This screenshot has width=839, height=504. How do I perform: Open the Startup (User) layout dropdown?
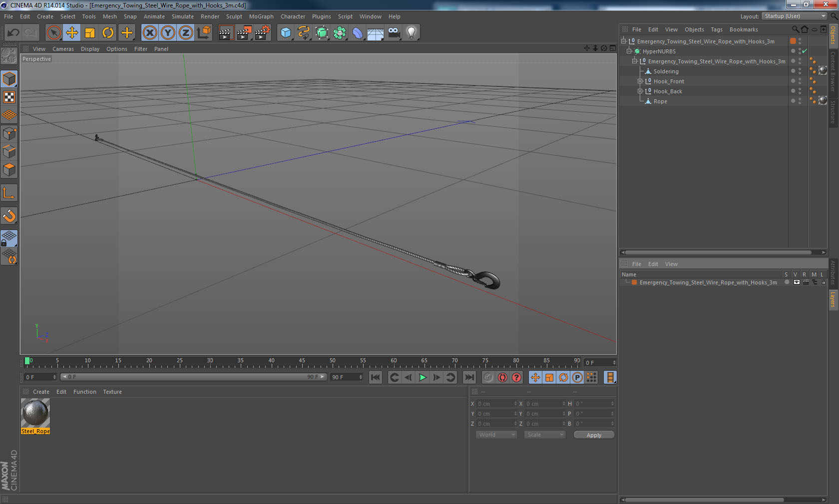[x=795, y=16]
